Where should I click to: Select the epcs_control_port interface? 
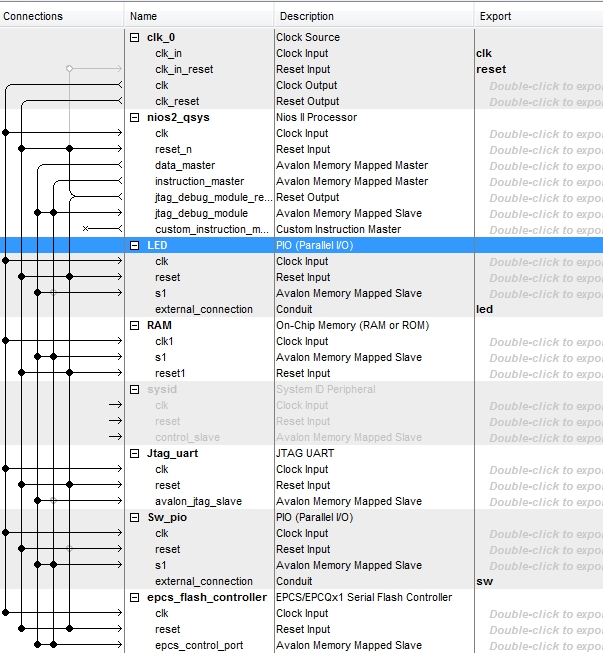click(x=199, y=646)
